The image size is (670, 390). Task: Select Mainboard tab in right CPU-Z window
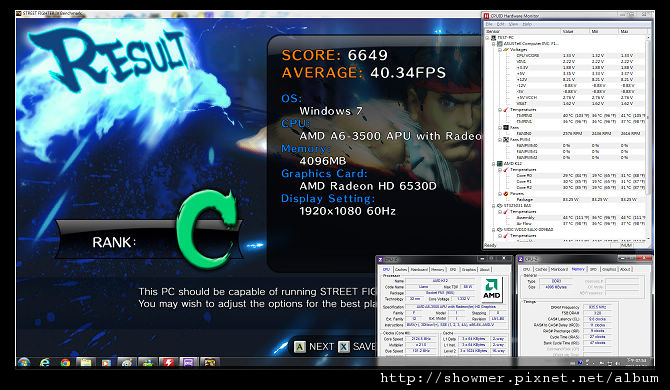pos(559,270)
